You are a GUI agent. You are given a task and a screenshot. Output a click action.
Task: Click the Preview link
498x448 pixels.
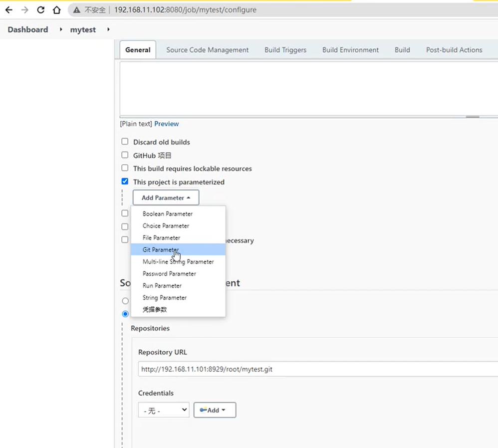167,124
